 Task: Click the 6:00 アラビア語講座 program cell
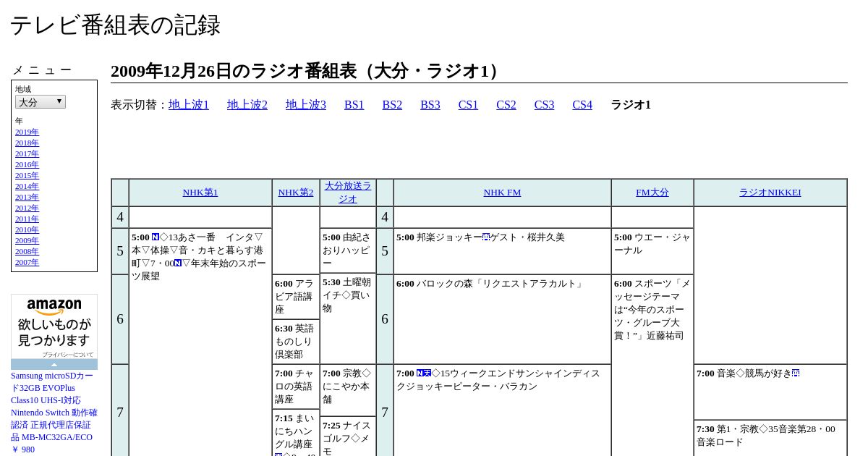point(296,297)
